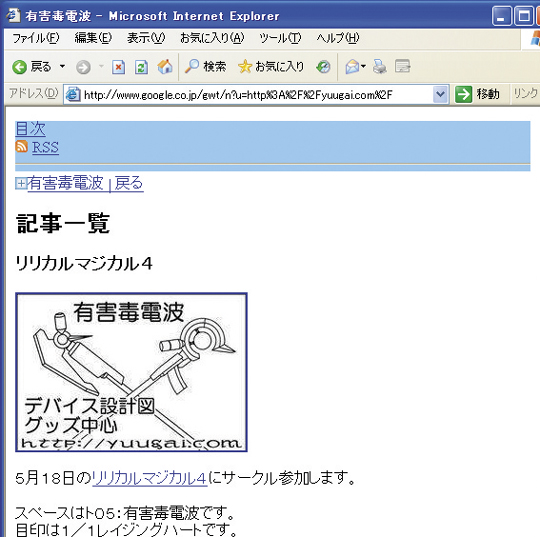This screenshot has width=540, height=537.
Task: Go to the Home page icon
Action: [x=165, y=67]
